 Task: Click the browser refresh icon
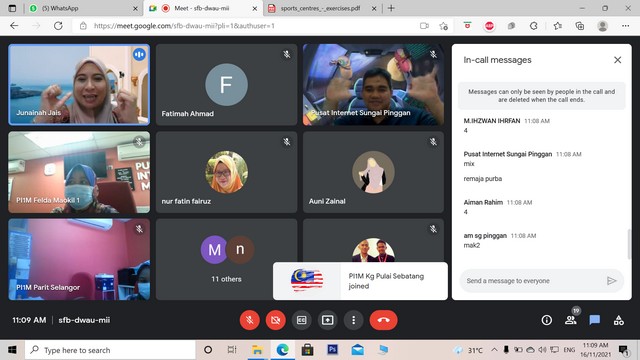click(58, 26)
